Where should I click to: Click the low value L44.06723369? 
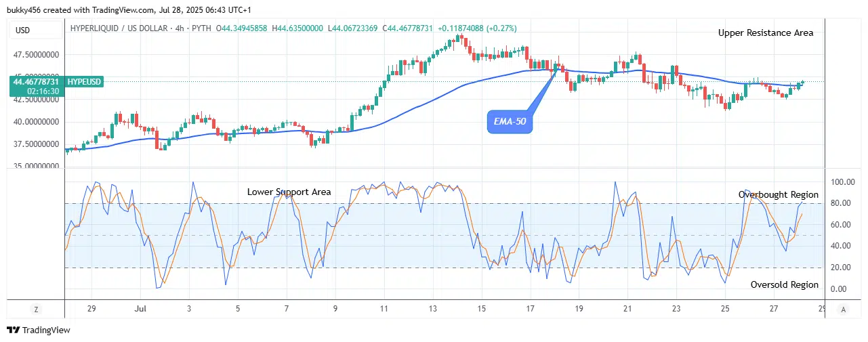pyautogui.click(x=353, y=28)
